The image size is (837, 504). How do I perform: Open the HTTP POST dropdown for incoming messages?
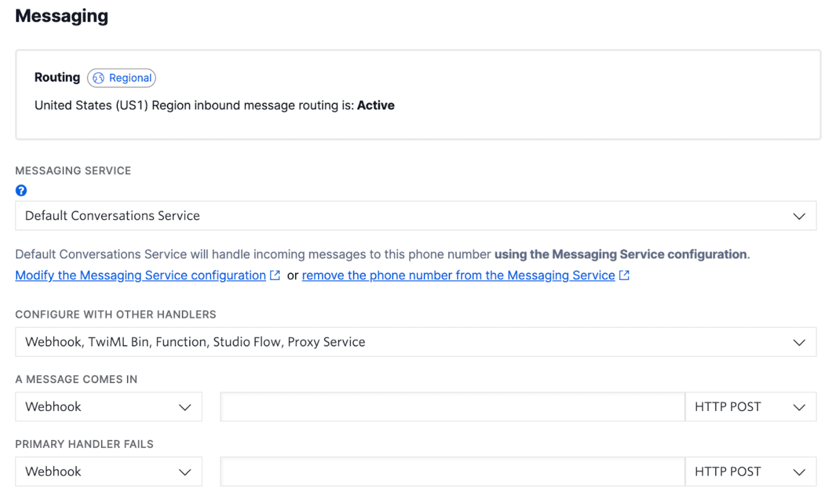tap(750, 407)
